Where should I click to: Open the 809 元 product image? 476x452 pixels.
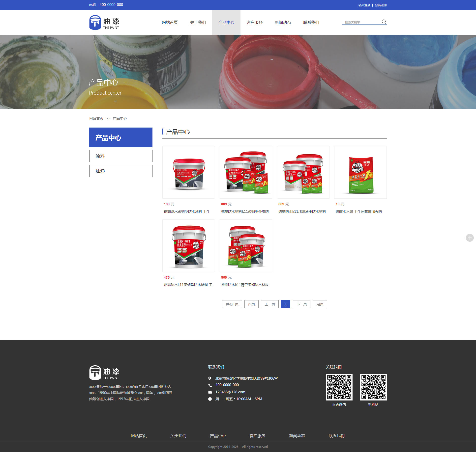(x=303, y=172)
